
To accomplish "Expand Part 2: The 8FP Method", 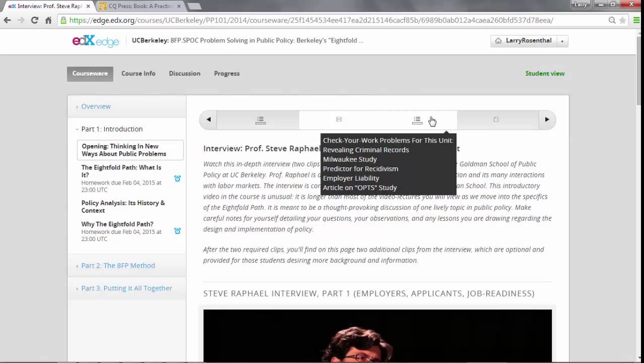I will tap(118, 266).
